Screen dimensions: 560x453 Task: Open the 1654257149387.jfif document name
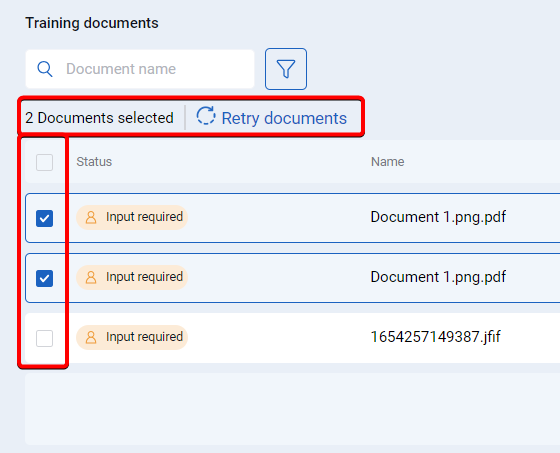coord(435,337)
